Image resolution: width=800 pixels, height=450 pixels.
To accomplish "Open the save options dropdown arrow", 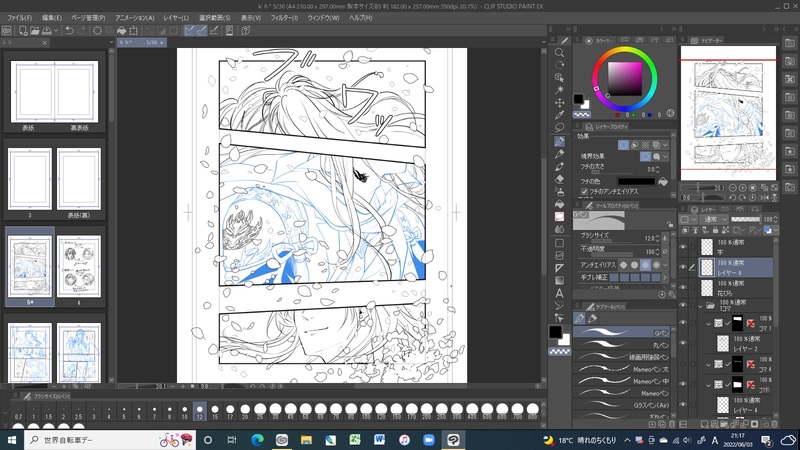I will 56,31.
